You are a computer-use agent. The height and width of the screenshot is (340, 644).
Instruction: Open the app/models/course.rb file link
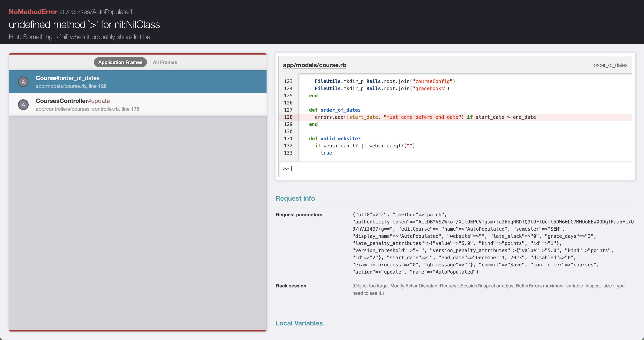tap(314, 65)
